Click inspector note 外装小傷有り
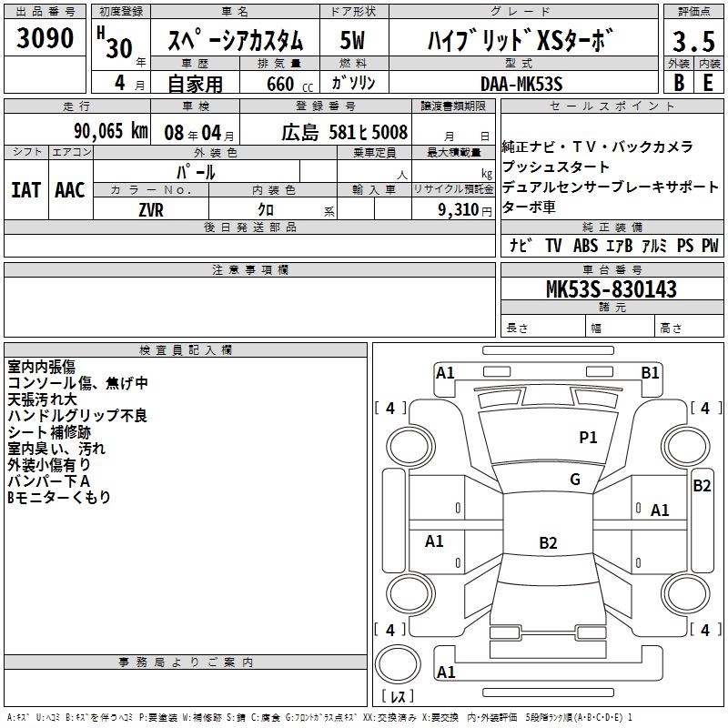Screen dimensions: 728x728 [49, 465]
